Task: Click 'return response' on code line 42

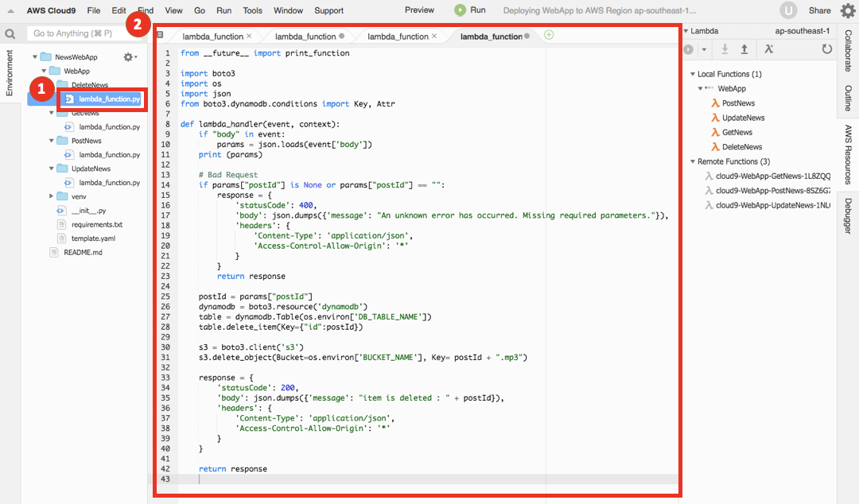Action: click(233, 469)
